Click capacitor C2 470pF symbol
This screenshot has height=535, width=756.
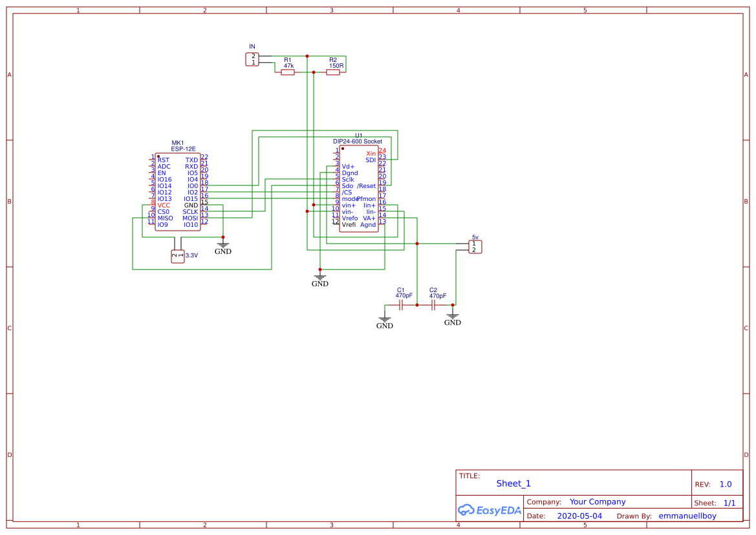point(434,304)
